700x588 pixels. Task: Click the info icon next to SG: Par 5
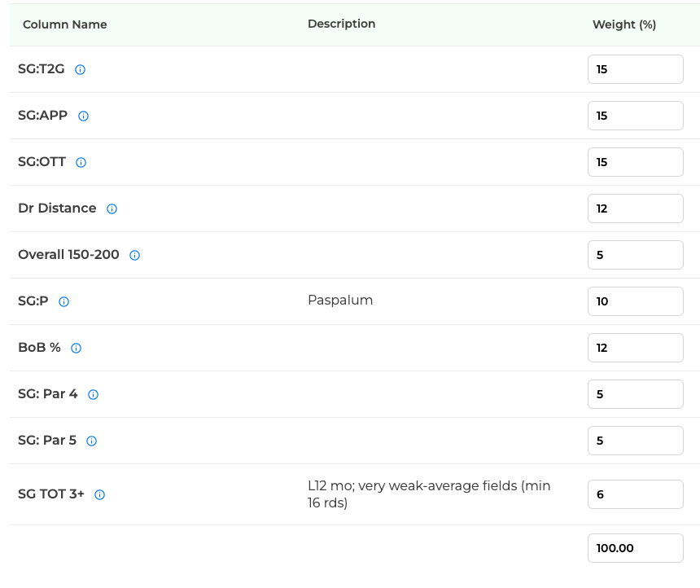pos(91,441)
